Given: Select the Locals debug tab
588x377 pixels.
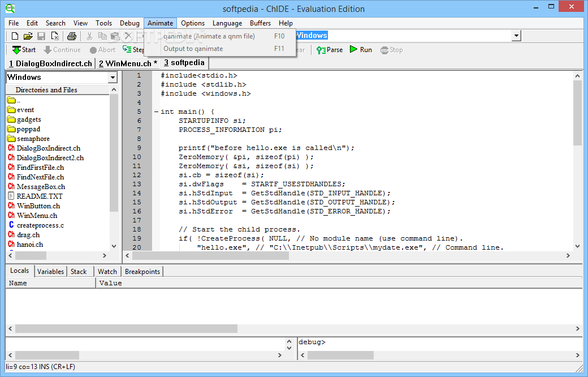Looking at the screenshot, I should click(x=19, y=271).
